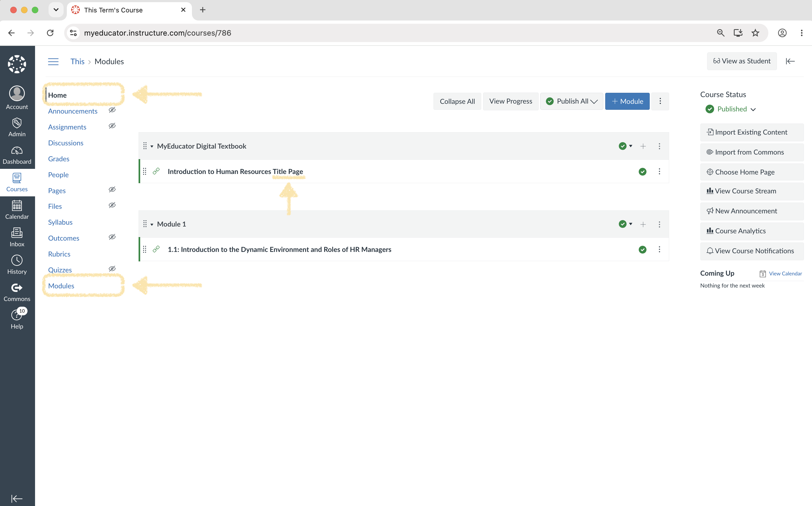812x506 pixels.
Task: Select Modules in course navigation
Action: click(x=61, y=286)
